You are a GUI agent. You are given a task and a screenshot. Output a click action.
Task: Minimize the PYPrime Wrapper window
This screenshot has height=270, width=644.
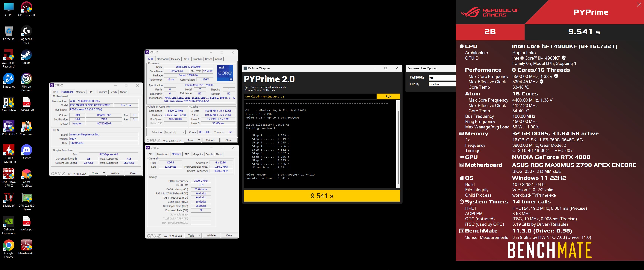click(x=375, y=68)
